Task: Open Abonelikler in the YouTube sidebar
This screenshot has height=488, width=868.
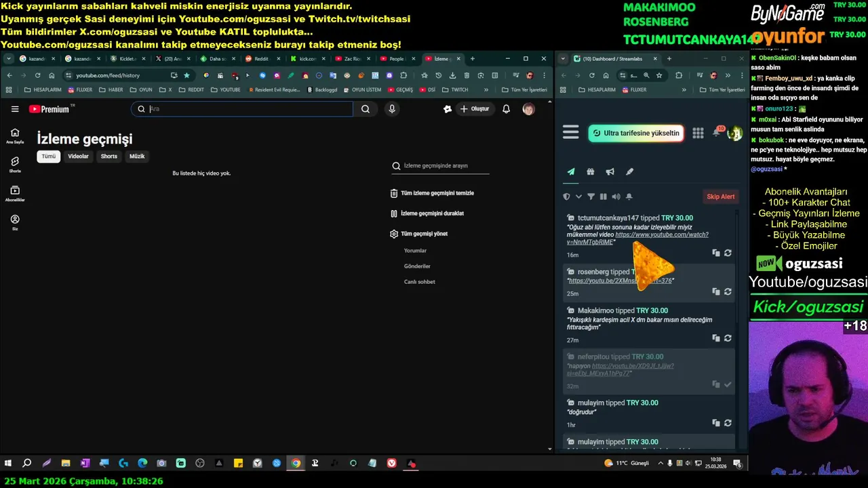Action: coord(15,194)
